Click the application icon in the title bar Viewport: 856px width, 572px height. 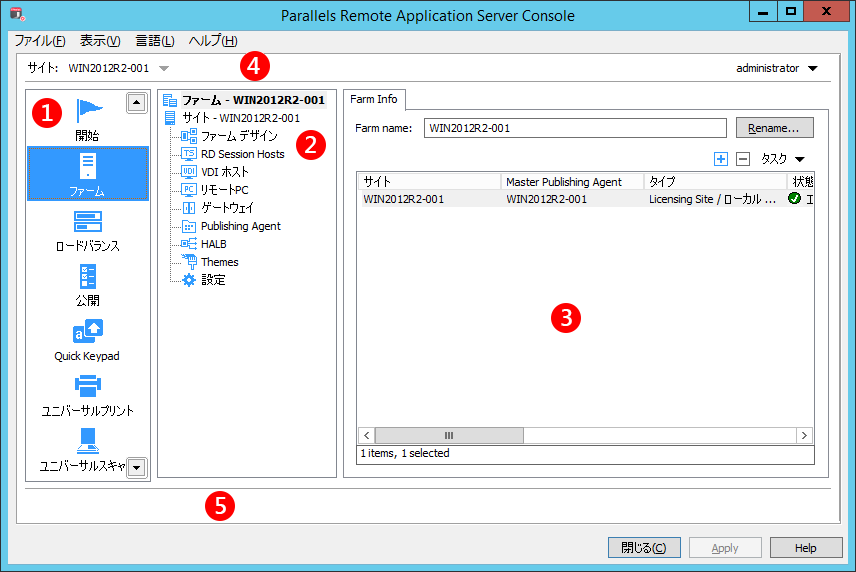[x=17, y=14]
